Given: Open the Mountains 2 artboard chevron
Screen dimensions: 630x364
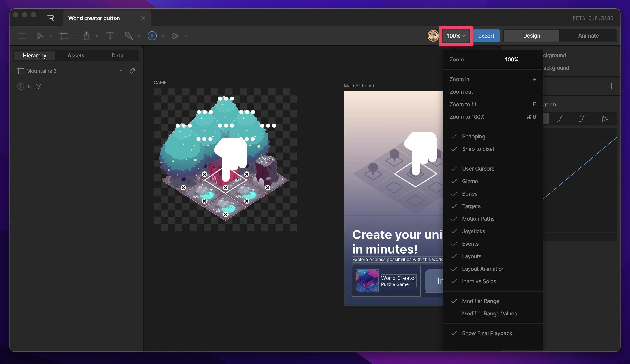Looking at the screenshot, I should (121, 71).
